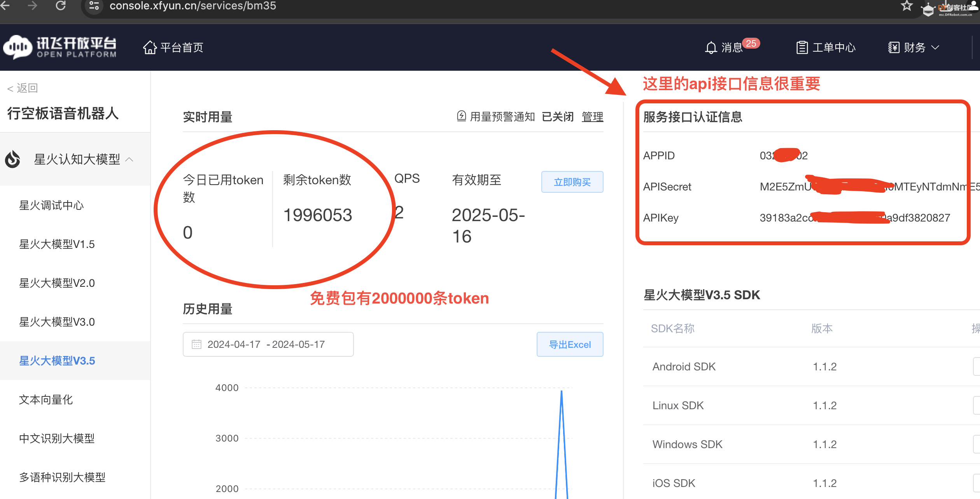The height and width of the screenshot is (499, 980).
Task: Click the SDK名称 column header
Action: [x=672, y=328]
